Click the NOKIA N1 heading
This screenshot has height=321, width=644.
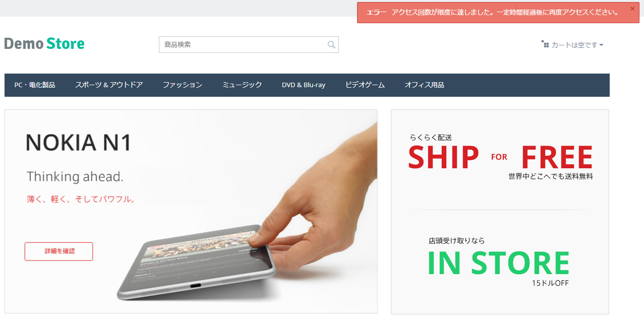[x=79, y=143]
